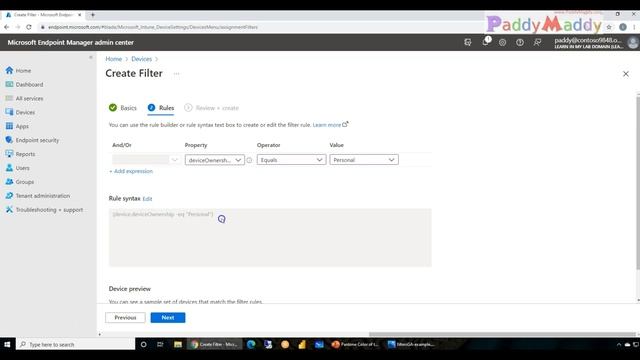Reload the browser page
This screenshot has width=640, height=360.
tap(29, 27)
